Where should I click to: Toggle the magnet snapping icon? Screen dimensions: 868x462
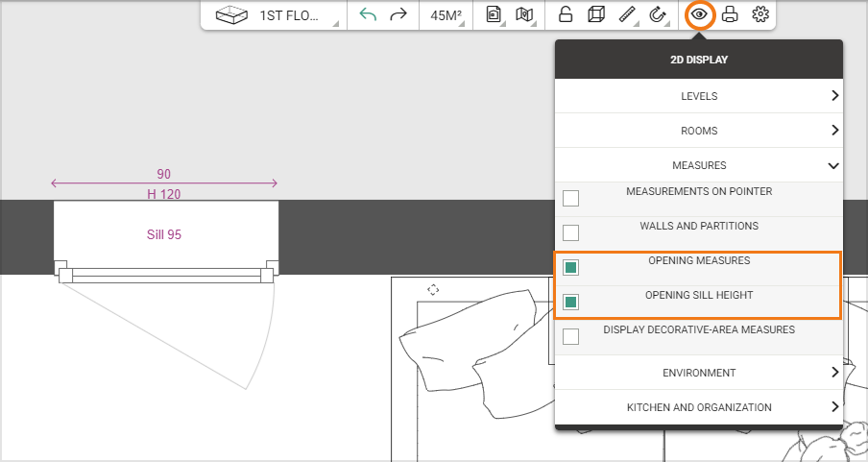tap(658, 15)
